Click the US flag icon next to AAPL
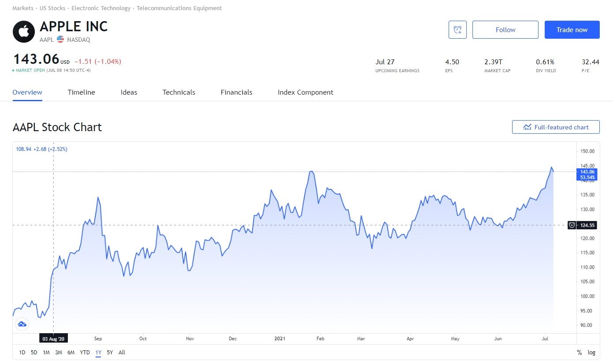613x364 pixels. [x=60, y=40]
